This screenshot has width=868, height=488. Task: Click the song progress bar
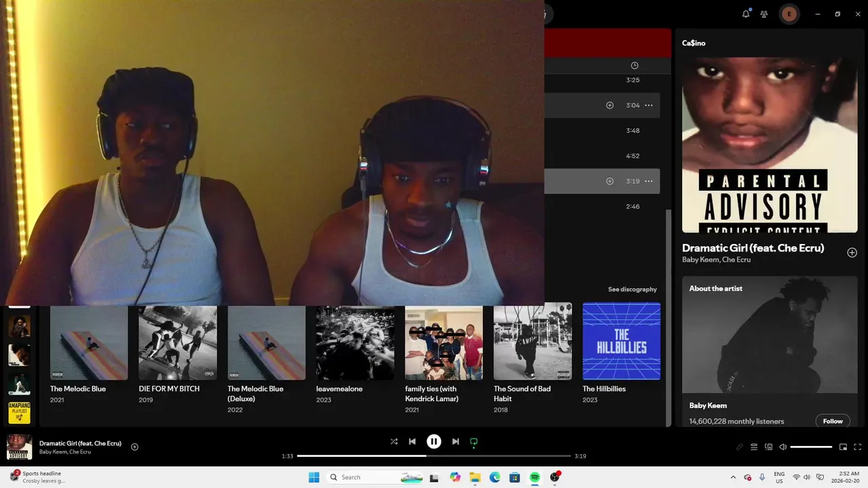tap(434, 456)
